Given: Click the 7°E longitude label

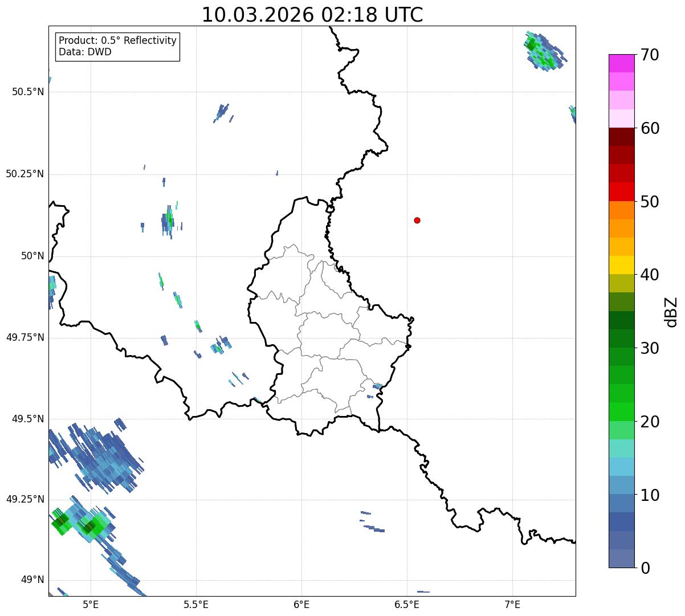Looking at the screenshot, I should coord(513,604).
